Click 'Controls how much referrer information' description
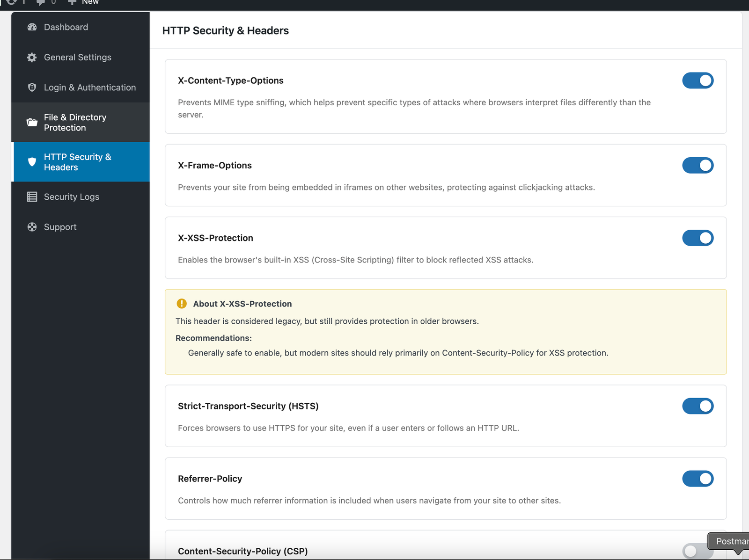Image resolution: width=749 pixels, height=560 pixels. pos(369,501)
